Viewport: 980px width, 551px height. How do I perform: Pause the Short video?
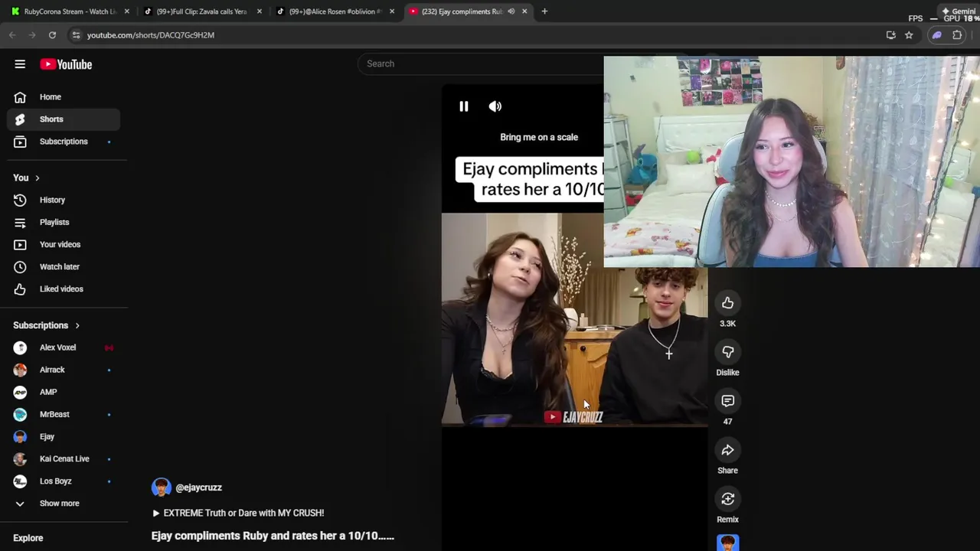(463, 106)
